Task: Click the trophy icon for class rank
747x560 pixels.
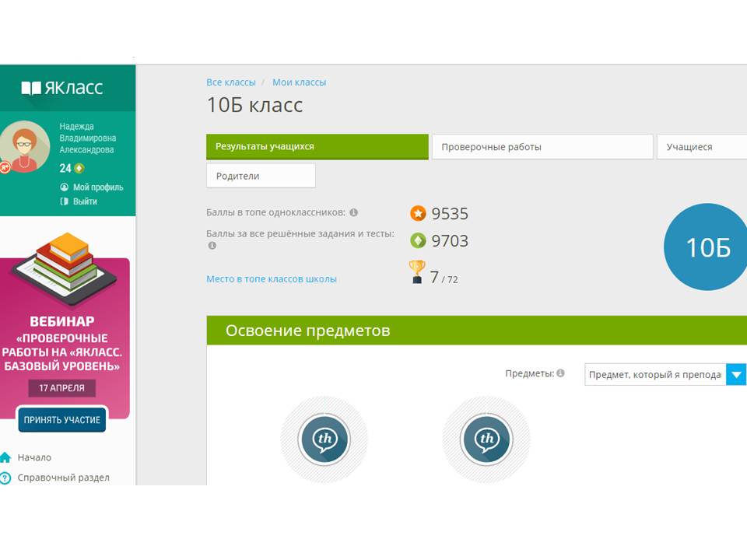Action: pyautogui.click(x=417, y=272)
